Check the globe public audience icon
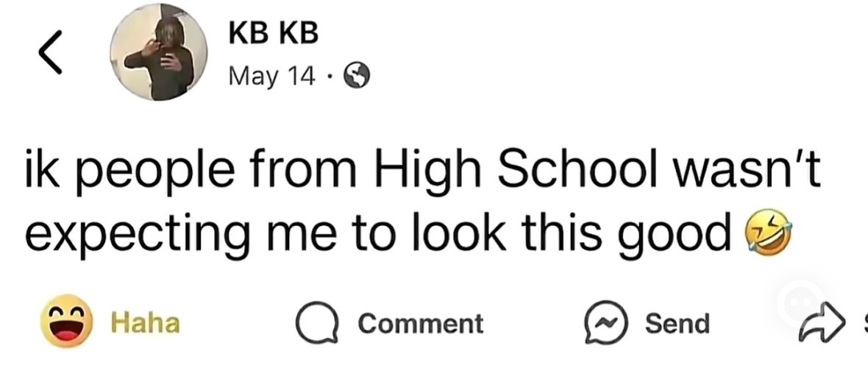This screenshot has height=374, width=868. tap(357, 76)
